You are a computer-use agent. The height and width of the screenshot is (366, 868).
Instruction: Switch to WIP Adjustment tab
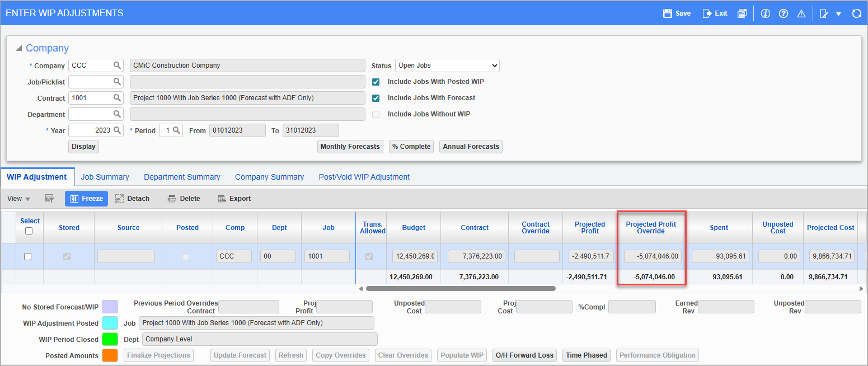coord(37,177)
